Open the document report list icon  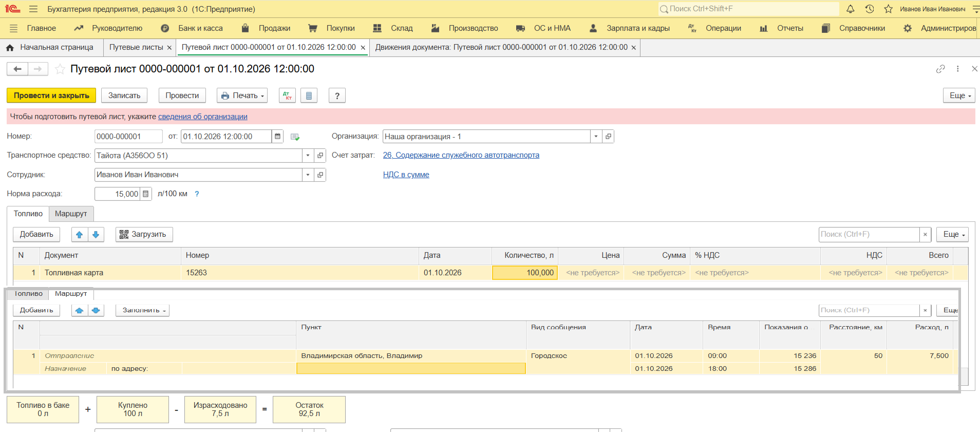[x=309, y=96]
